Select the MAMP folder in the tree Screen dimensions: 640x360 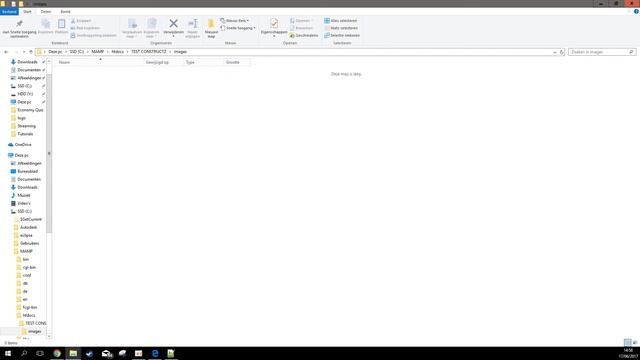tap(26, 251)
